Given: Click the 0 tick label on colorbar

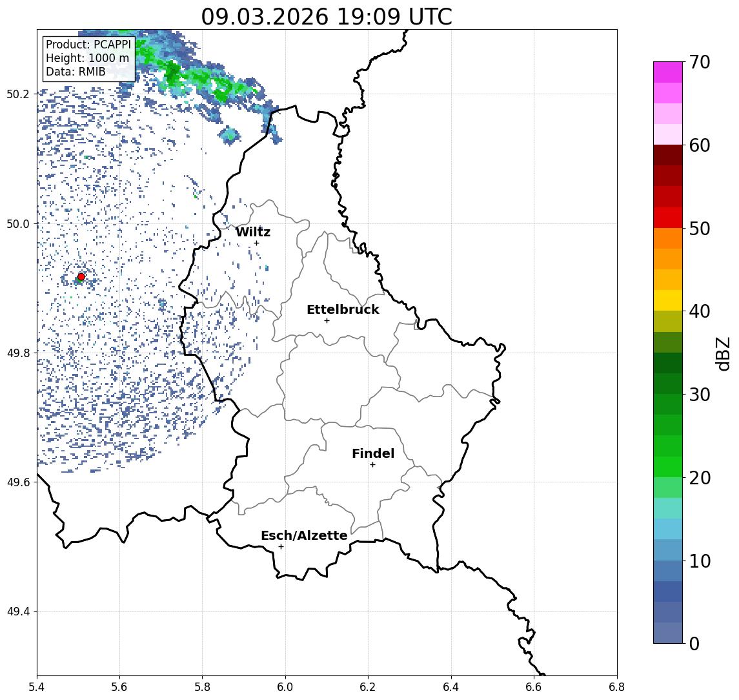Looking at the screenshot, I should click(694, 643).
